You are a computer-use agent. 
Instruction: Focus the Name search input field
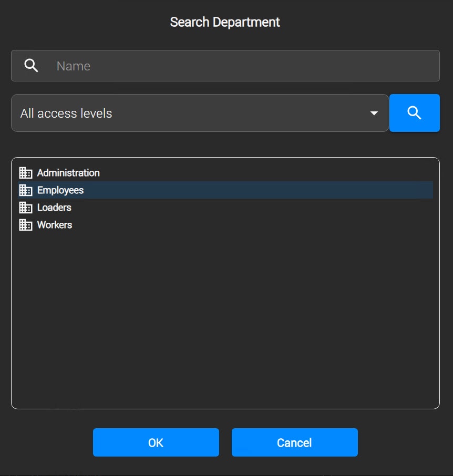pyautogui.click(x=225, y=66)
